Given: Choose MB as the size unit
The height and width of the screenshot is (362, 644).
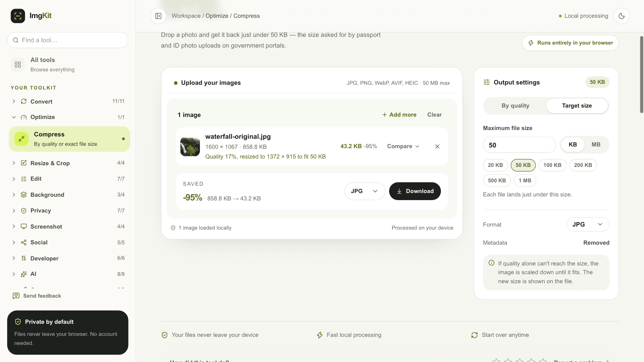Looking at the screenshot, I should click(x=596, y=144).
